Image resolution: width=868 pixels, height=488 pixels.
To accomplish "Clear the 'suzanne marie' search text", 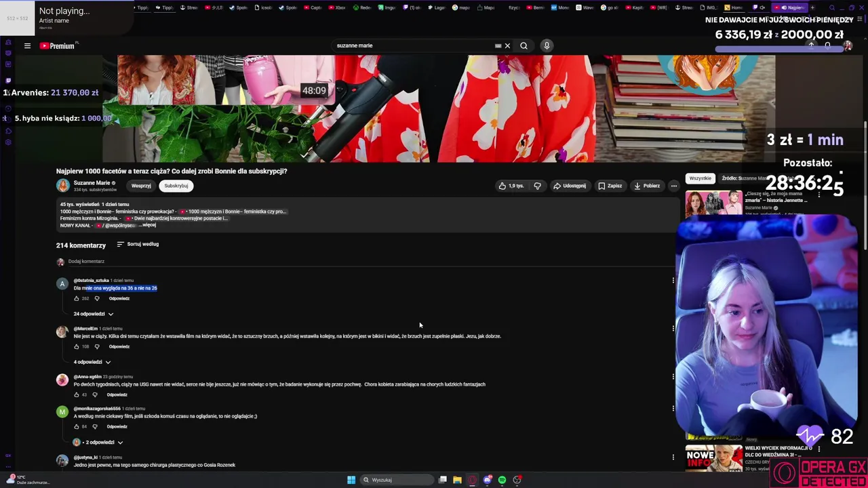I will tap(507, 46).
